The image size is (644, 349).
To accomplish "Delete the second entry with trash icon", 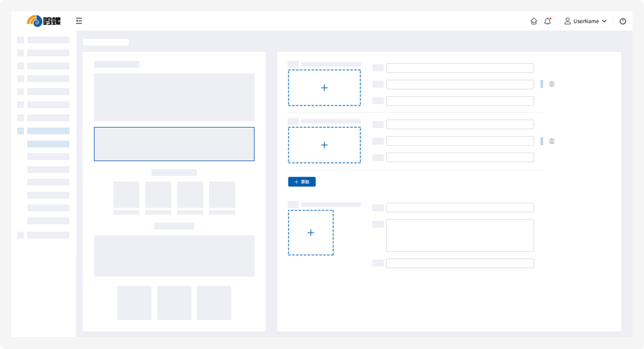I will pyautogui.click(x=551, y=141).
